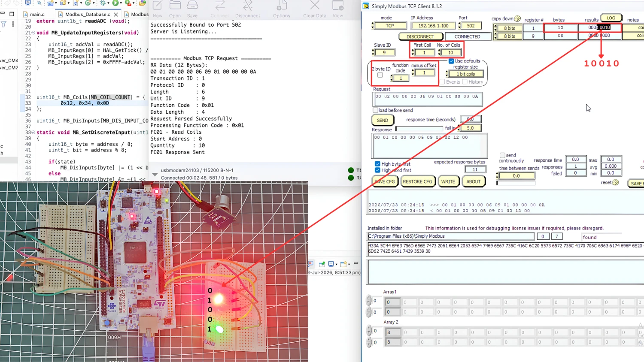Click the minimize view icon in the IDE editor area

click(3, 14)
